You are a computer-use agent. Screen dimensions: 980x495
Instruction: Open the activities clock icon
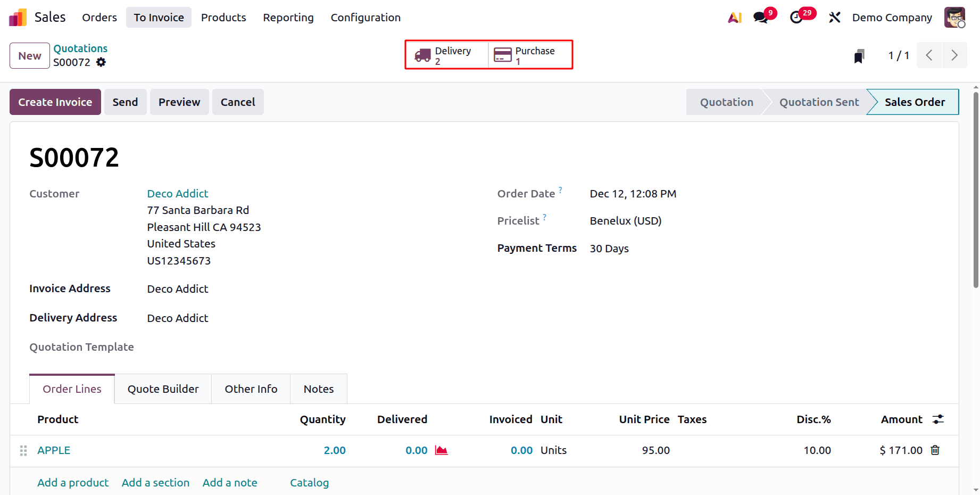tap(796, 18)
